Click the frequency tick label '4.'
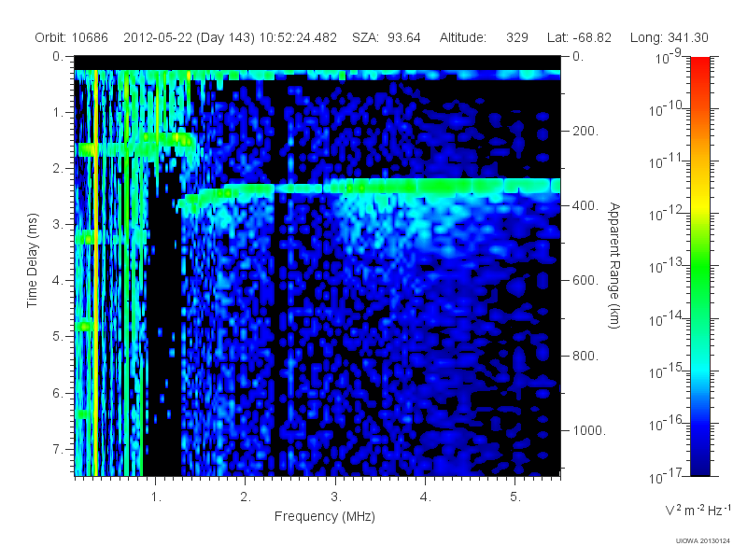Image resolution: width=747 pixels, height=560 pixels. [x=426, y=497]
